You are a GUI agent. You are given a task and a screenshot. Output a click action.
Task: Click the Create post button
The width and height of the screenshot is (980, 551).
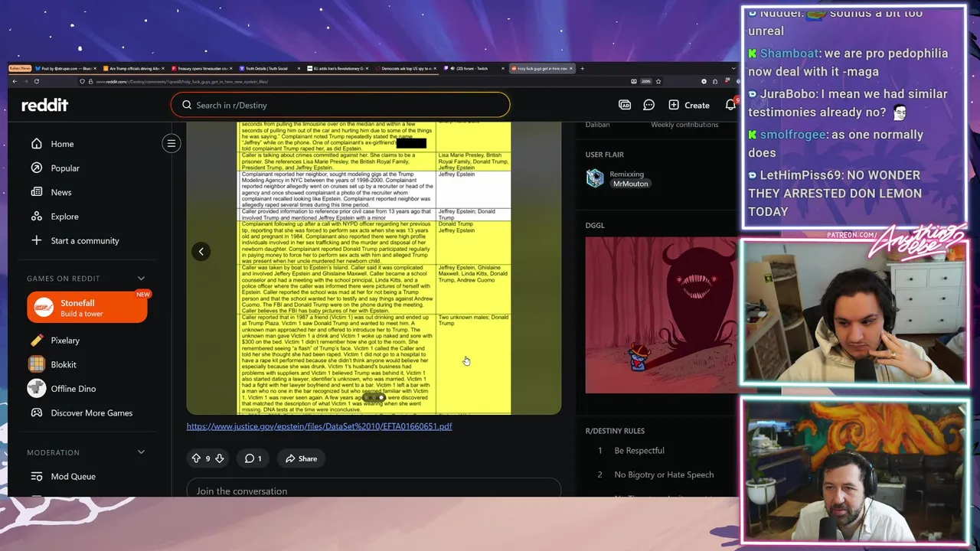(688, 105)
